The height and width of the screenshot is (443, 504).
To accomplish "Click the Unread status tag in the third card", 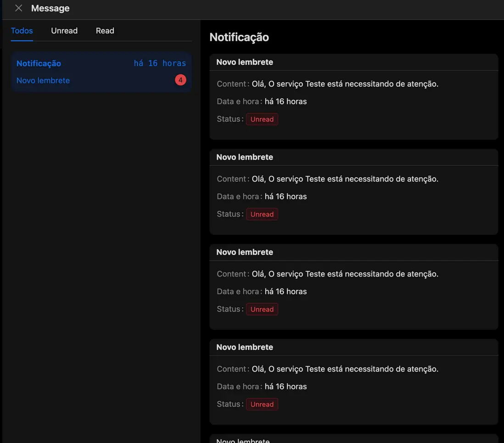I will click(x=262, y=309).
